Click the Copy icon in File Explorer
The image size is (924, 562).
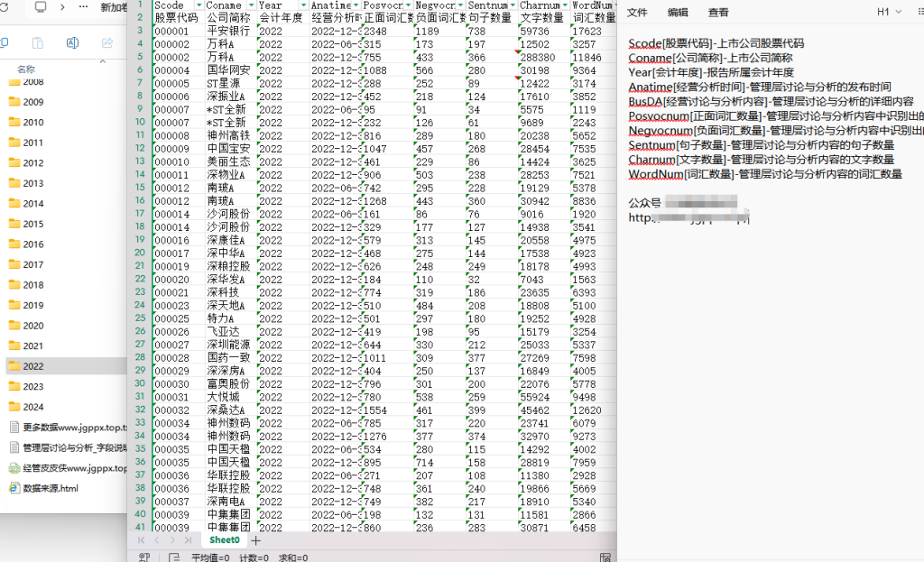[x=4, y=42]
